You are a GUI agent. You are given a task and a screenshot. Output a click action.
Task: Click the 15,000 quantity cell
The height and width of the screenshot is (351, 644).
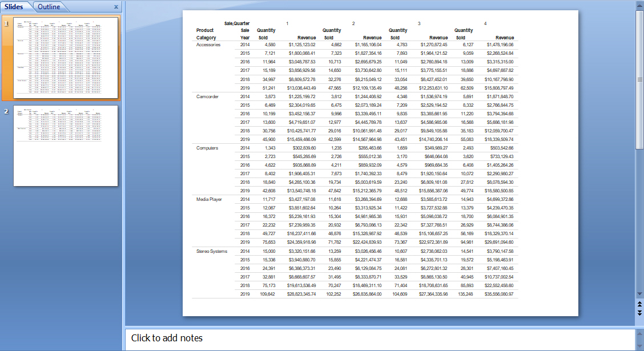(x=269, y=251)
